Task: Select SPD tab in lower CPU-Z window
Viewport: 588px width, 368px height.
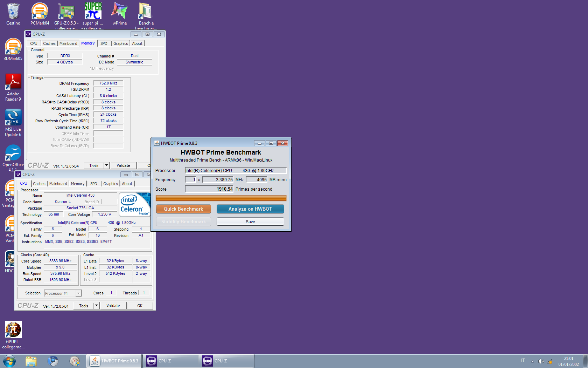Action: click(x=94, y=184)
